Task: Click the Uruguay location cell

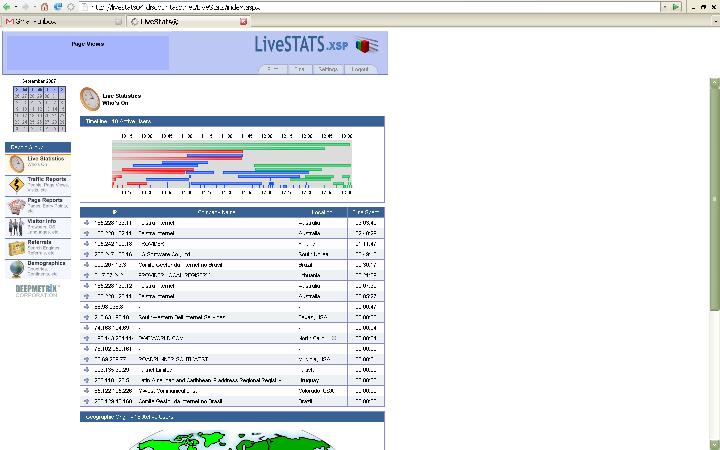Action: click(x=309, y=380)
